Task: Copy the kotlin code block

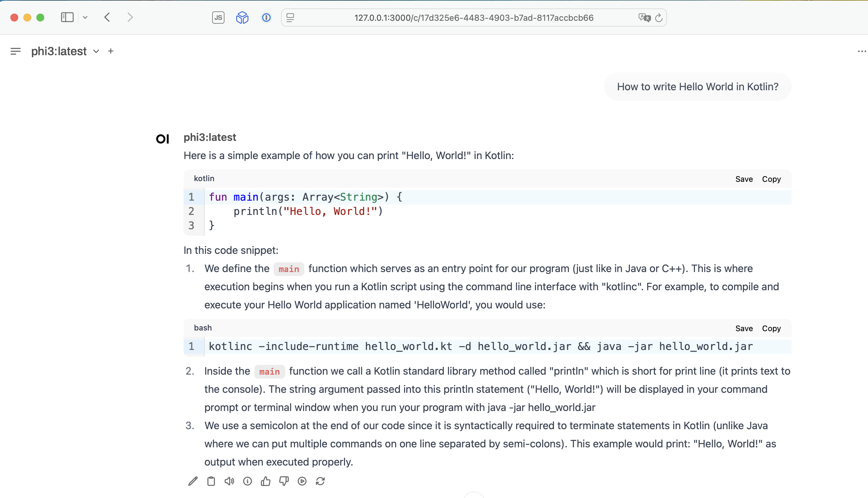Action: pos(771,179)
